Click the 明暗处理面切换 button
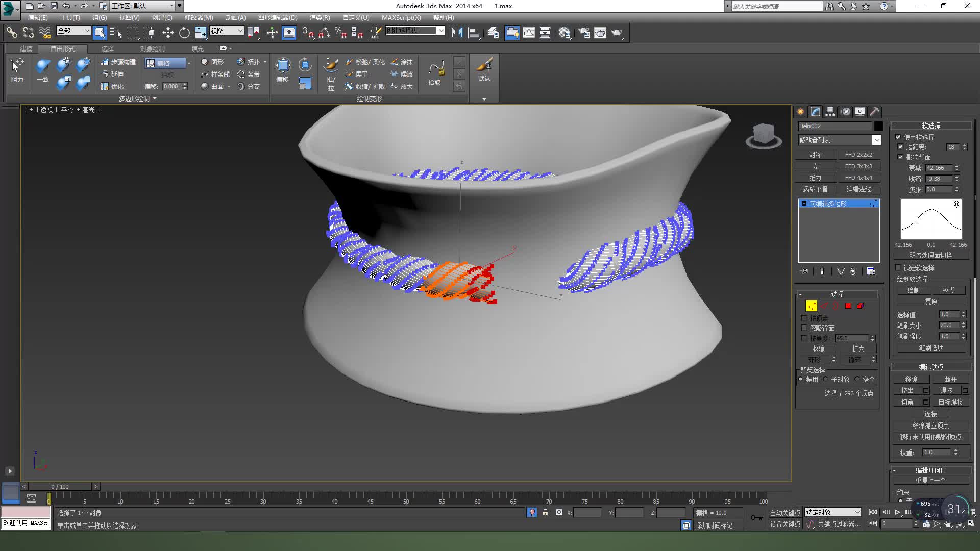This screenshot has width=980, height=551. click(x=930, y=255)
